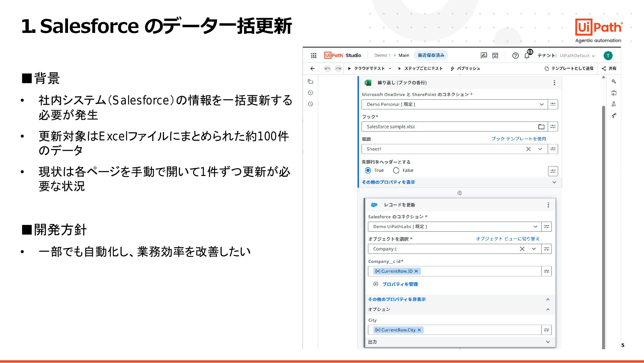Open options button beside OneDrive connection field
This screenshot has width=644, height=363.
point(553,104)
